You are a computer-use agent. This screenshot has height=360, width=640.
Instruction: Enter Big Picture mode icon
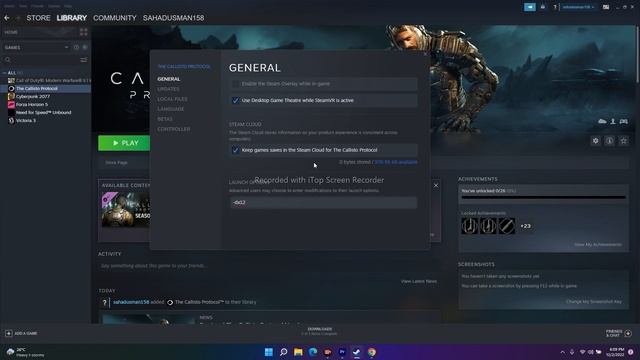(x=606, y=7)
